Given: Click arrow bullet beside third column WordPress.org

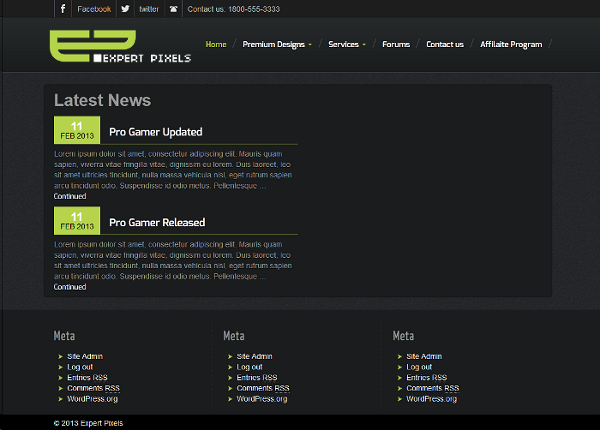Looking at the screenshot, I should [399, 399].
